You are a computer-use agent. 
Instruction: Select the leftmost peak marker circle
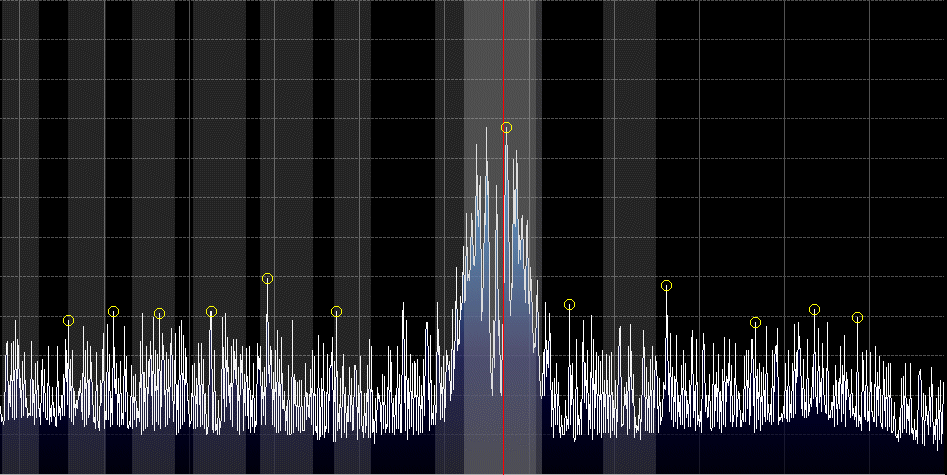click(x=68, y=320)
